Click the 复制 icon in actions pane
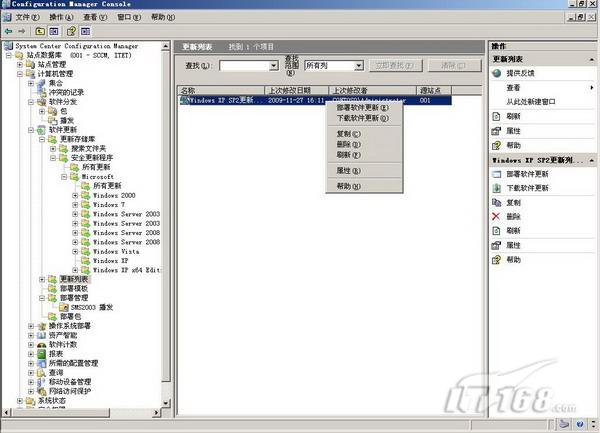Viewport: 600px width, 433px height. pos(497,202)
